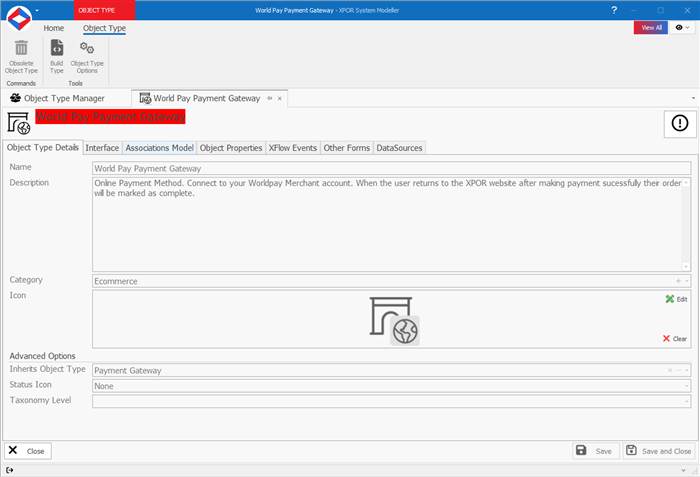Open the Other Forms tab
700x477 pixels.
(347, 148)
